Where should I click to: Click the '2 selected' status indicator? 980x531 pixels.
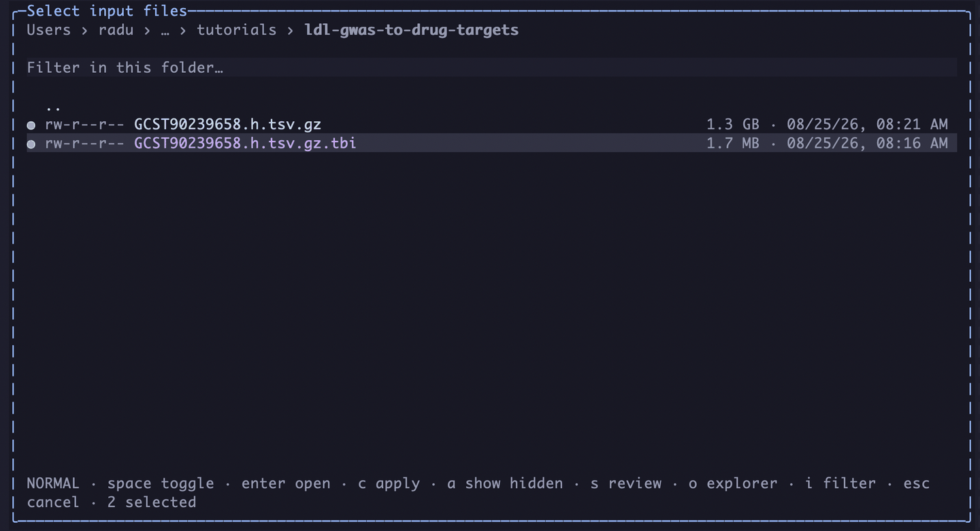click(x=152, y=502)
